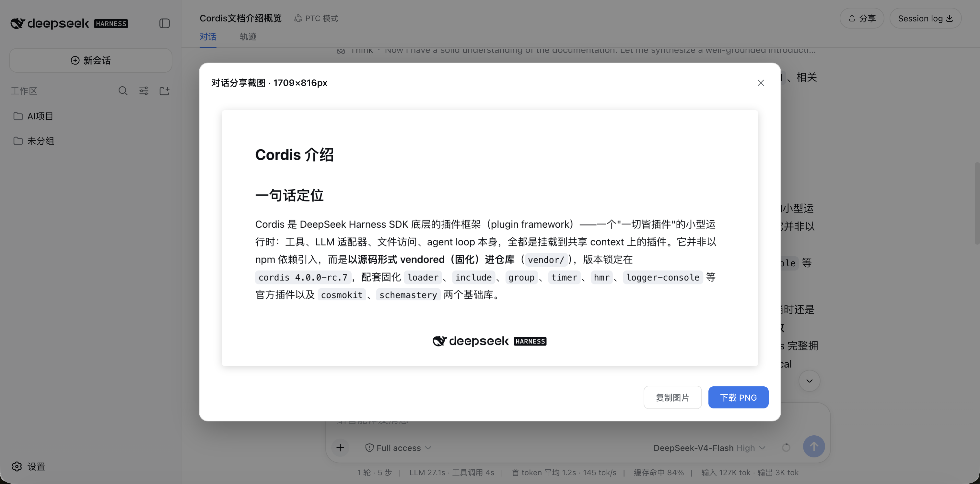Create a new workspace folder

point(164,91)
